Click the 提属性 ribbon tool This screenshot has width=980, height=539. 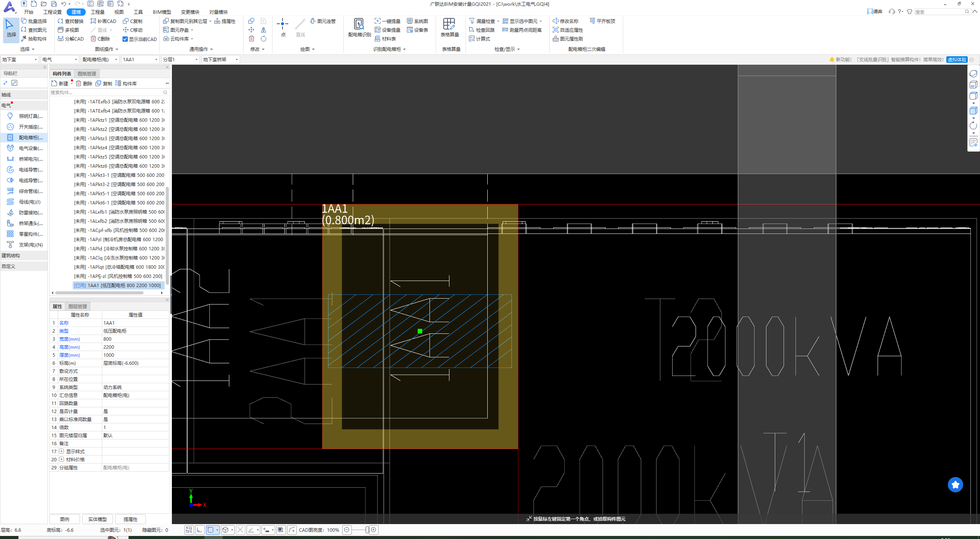[225, 21]
